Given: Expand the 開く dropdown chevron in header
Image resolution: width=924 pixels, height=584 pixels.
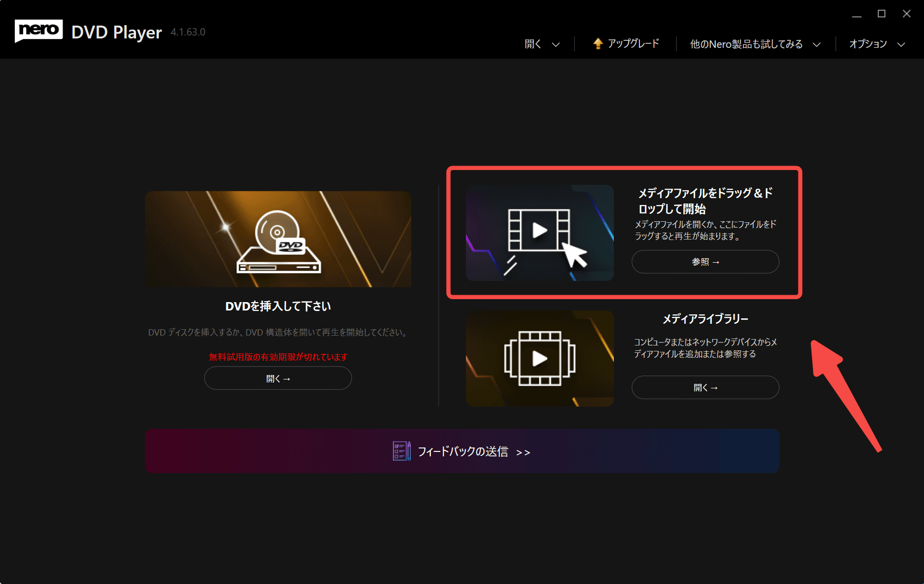Looking at the screenshot, I should (556, 44).
